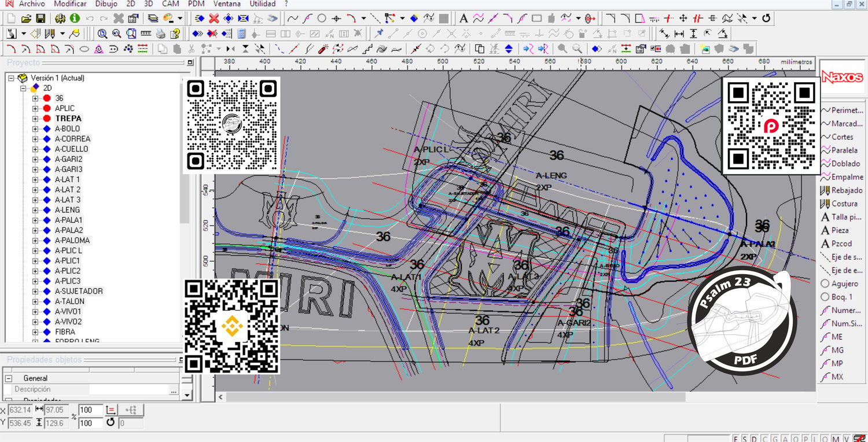Select the ellipse drawing tool
Screen dimensions: 868x442
84,49
